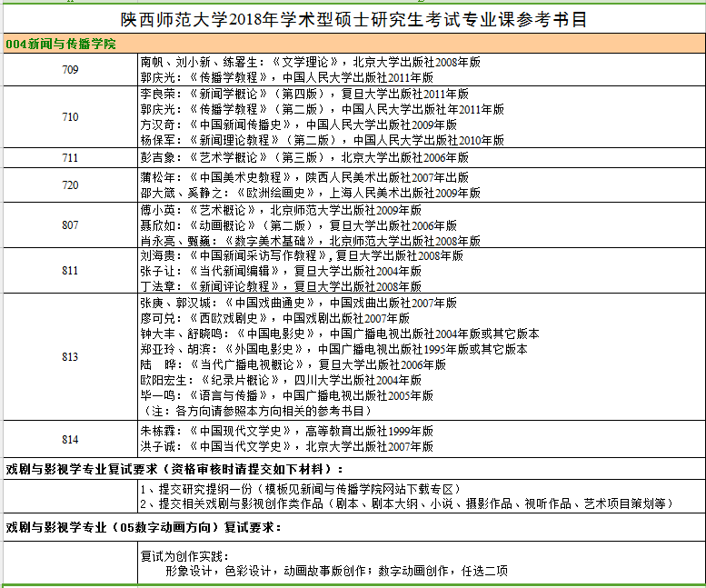This screenshot has height=588, width=706.
Task: Click the line 傅小英:《艺术概论》
Action: (281, 210)
